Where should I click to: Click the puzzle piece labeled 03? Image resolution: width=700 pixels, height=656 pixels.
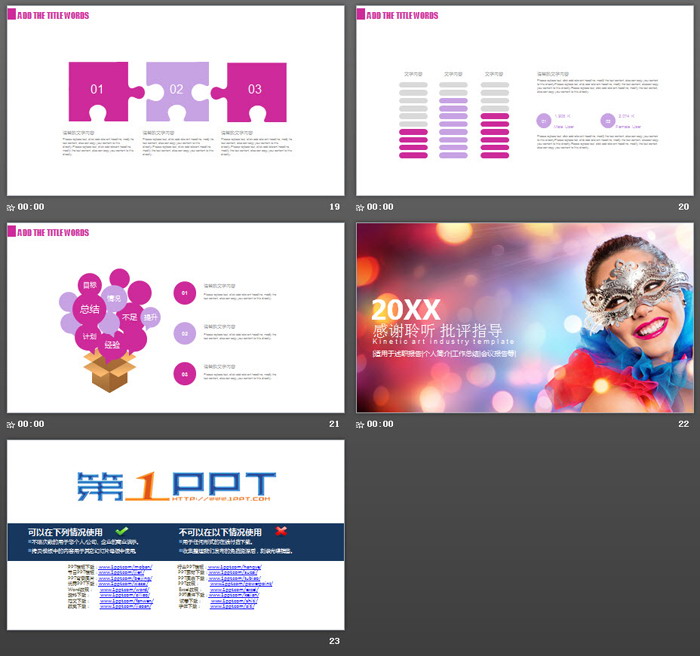click(255, 90)
